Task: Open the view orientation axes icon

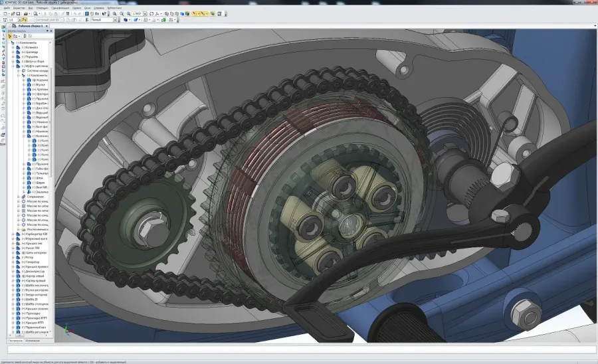Action: coord(157,14)
